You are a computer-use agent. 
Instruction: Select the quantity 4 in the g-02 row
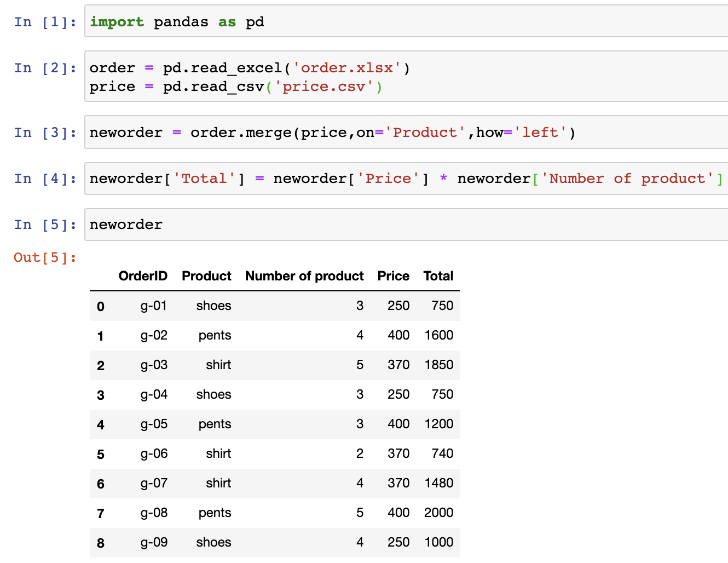click(360, 335)
